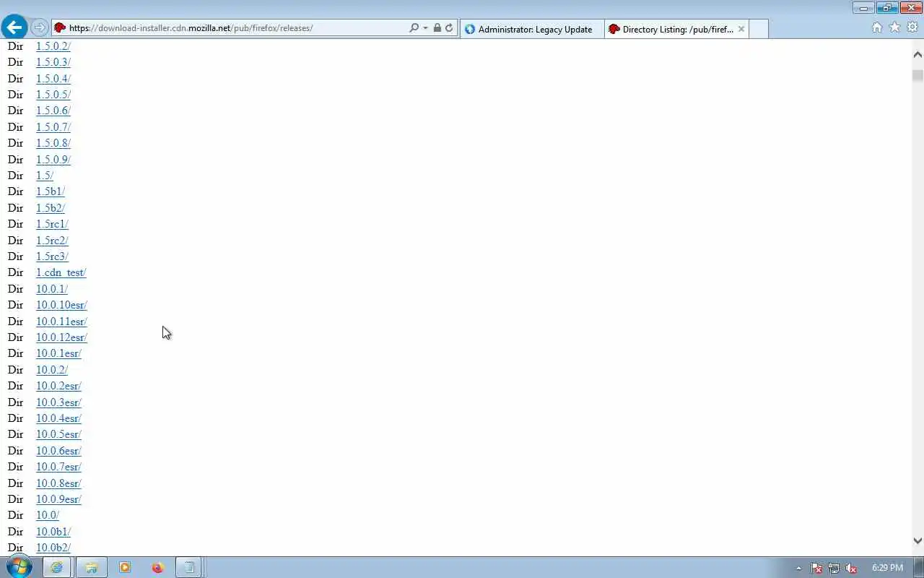
Task: Open the 10.0.9esr/ directory link
Action: coord(58,499)
